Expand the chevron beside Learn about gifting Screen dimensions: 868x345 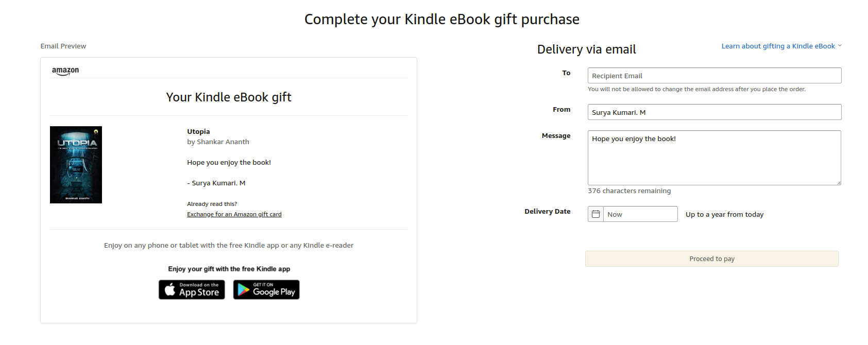840,46
